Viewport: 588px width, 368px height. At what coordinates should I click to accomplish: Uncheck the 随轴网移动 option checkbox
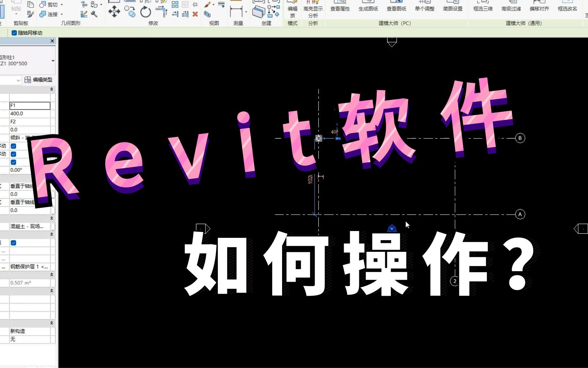[14, 33]
